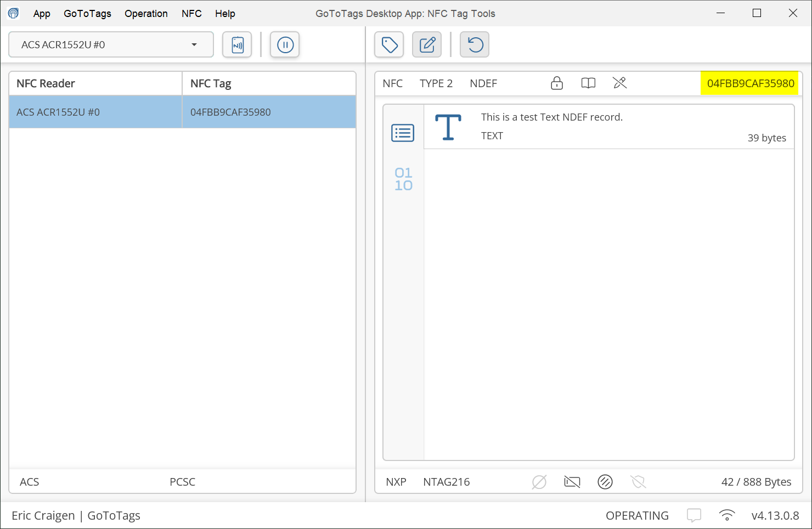
Task: Select the ACS ACR1552U #0 reader row
Action: tap(95, 112)
